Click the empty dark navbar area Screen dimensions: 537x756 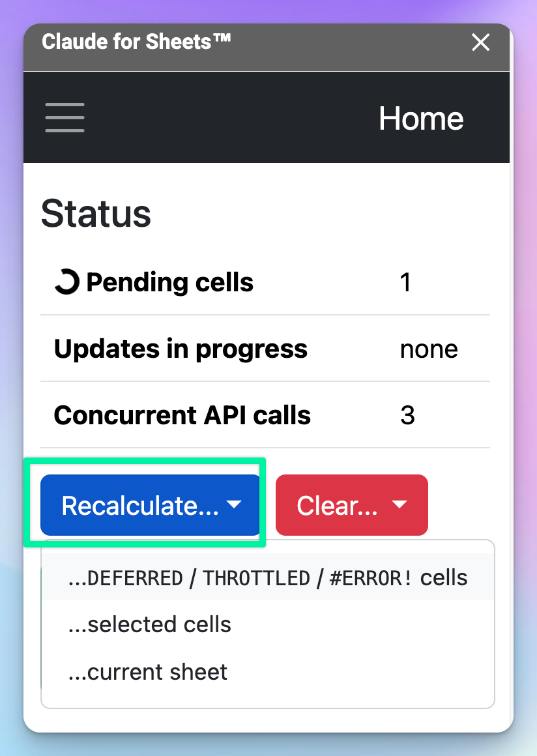tap(228, 118)
